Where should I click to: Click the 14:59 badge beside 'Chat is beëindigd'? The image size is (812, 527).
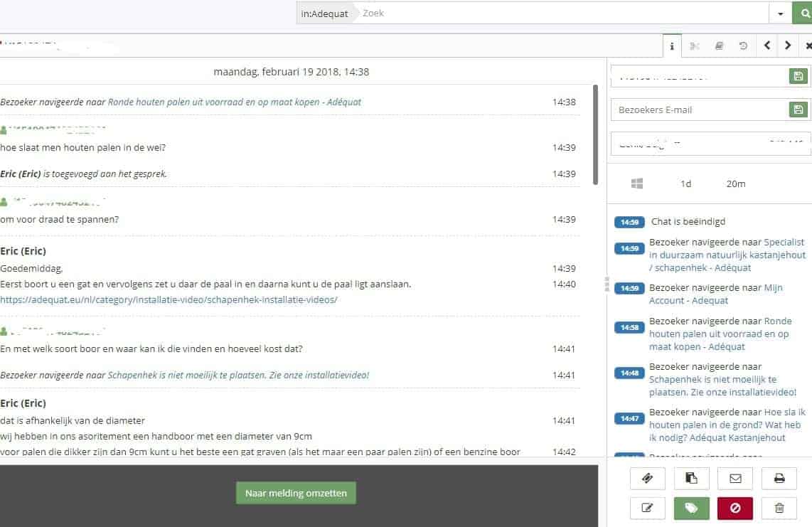point(629,223)
